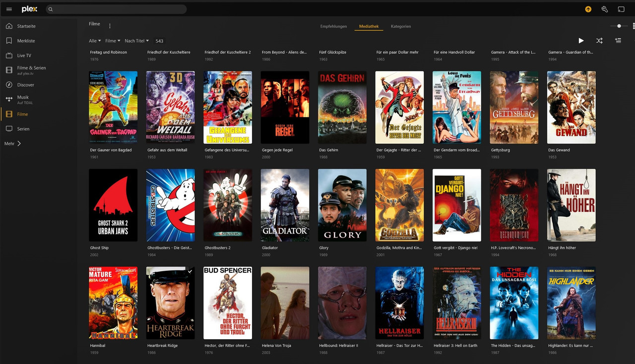Open the cast to device icon
Viewport: 635px width, 364px height.
pyautogui.click(x=621, y=9)
